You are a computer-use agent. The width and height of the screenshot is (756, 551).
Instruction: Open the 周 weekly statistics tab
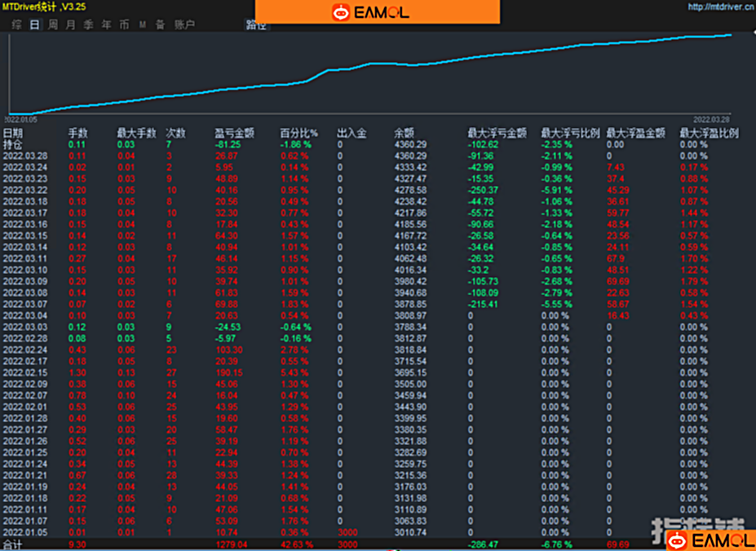[52, 24]
